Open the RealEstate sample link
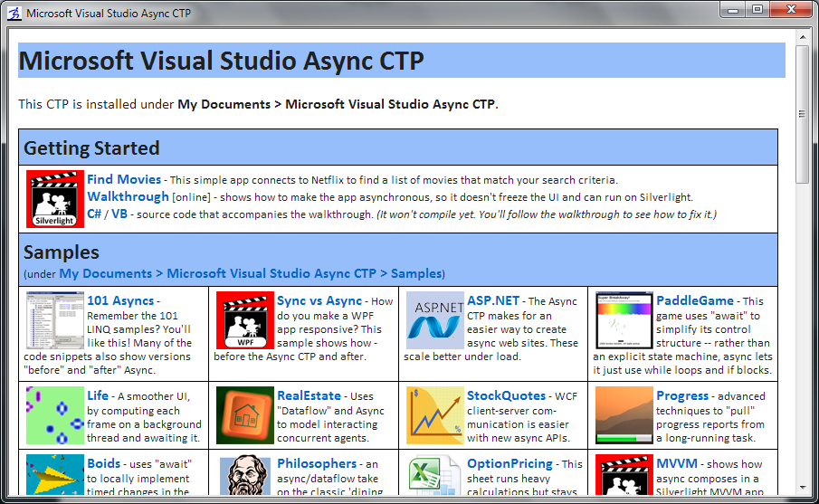The height and width of the screenshot is (504, 819). (x=309, y=396)
